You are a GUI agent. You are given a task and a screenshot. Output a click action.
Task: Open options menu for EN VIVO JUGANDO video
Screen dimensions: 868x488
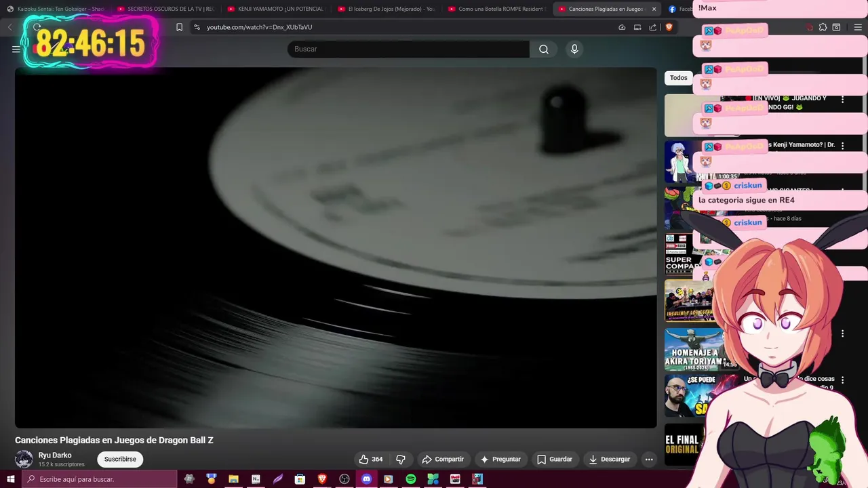click(843, 100)
